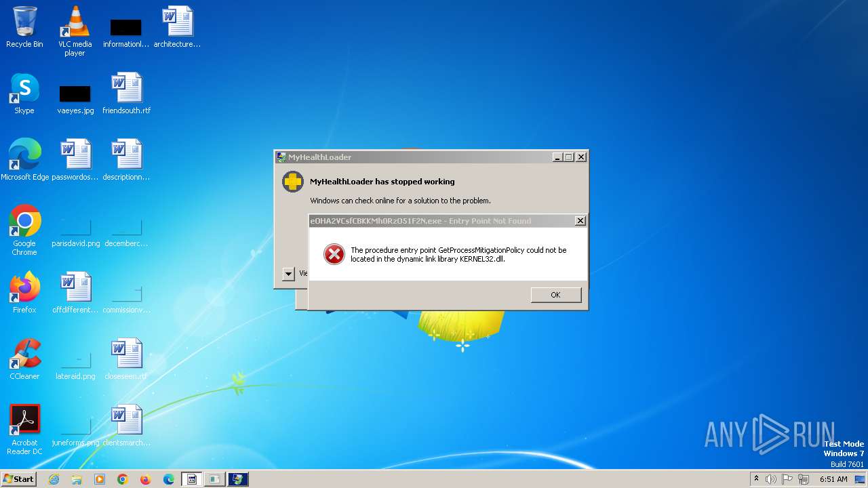Select the informationl... desktop file

coord(126,33)
